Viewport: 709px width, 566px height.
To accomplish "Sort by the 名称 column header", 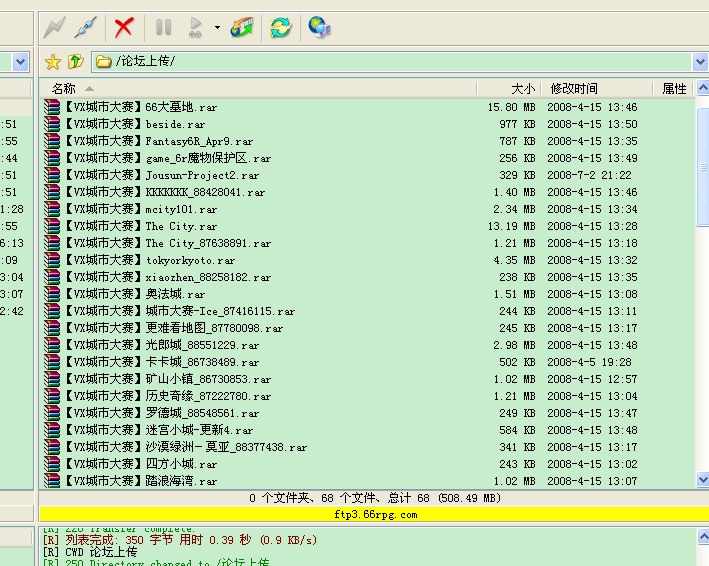I will point(258,89).
